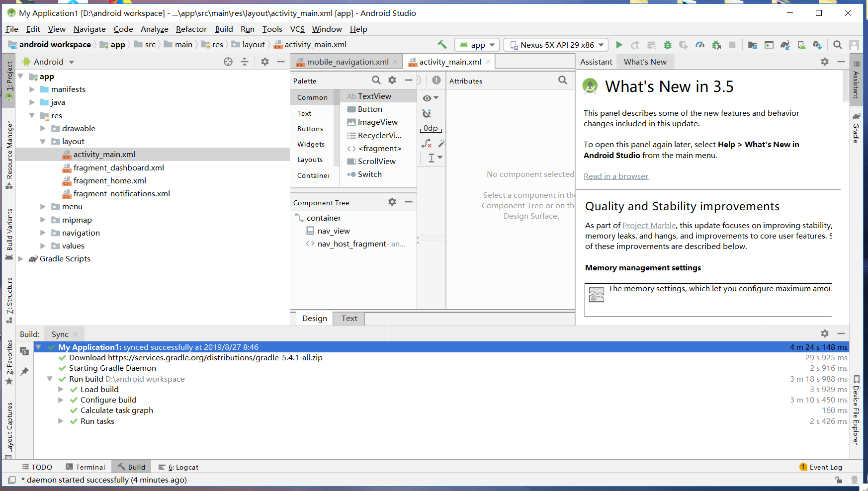The image size is (868, 491).
Task: Toggle the Structure tool window side tab
Action: (9, 300)
